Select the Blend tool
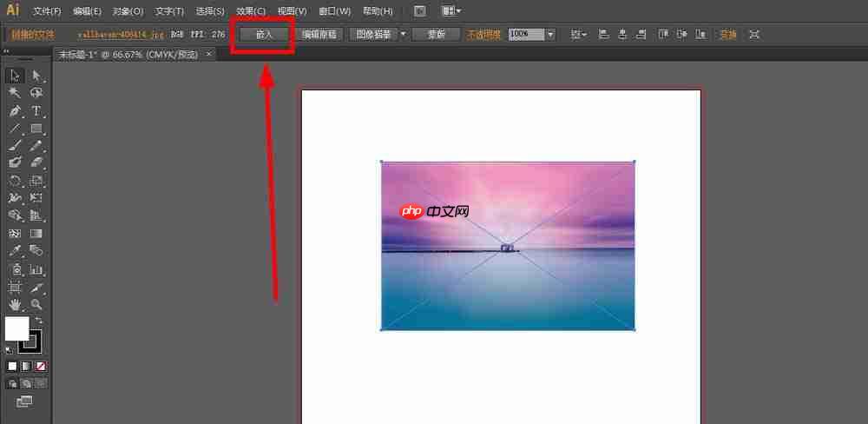This screenshot has width=868, height=424. tap(36, 251)
